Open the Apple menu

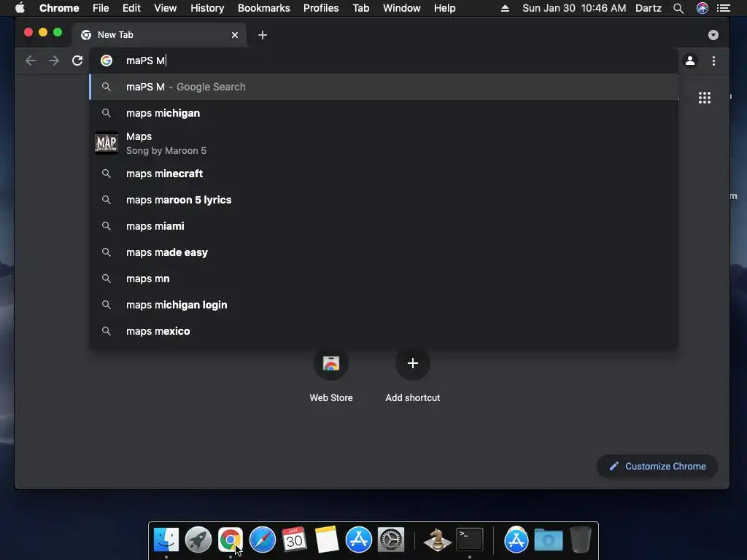pyautogui.click(x=20, y=8)
